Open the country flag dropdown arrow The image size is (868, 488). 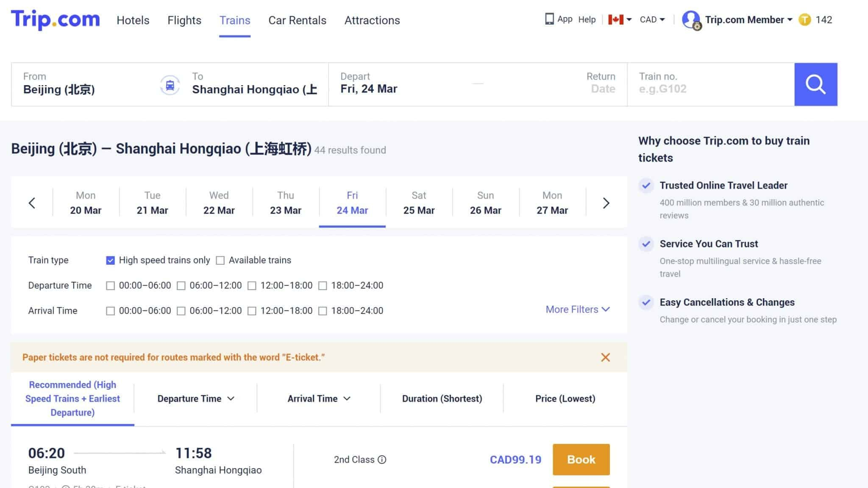click(629, 19)
